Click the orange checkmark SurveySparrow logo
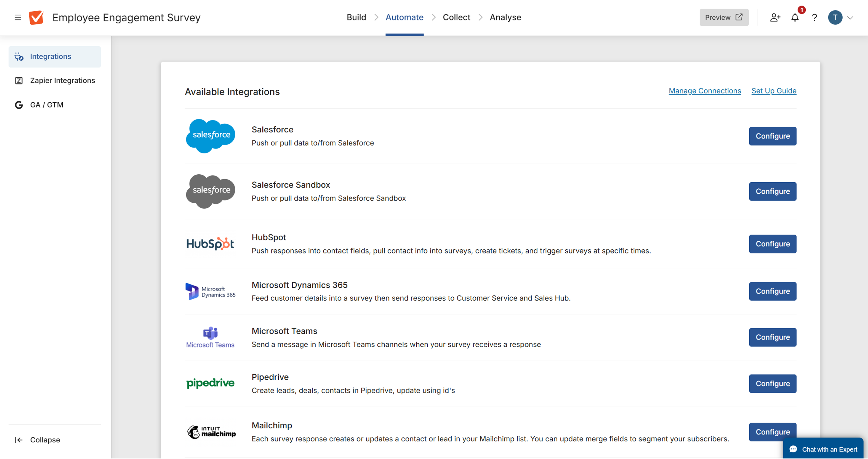 click(36, 17)
